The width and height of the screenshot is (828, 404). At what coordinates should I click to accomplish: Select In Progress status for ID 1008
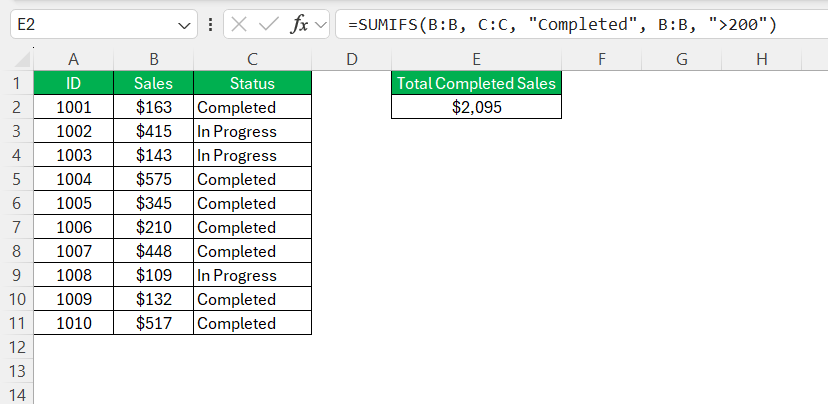(252, 275)
